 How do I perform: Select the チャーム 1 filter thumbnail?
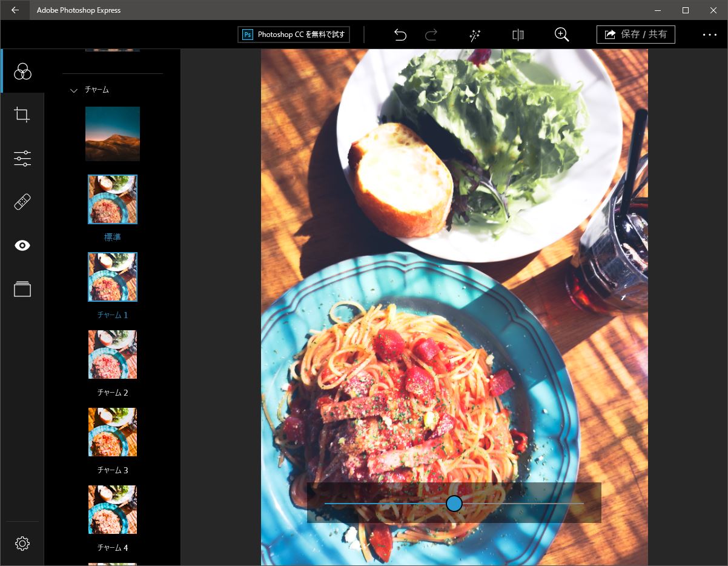(x=113, y=277)
